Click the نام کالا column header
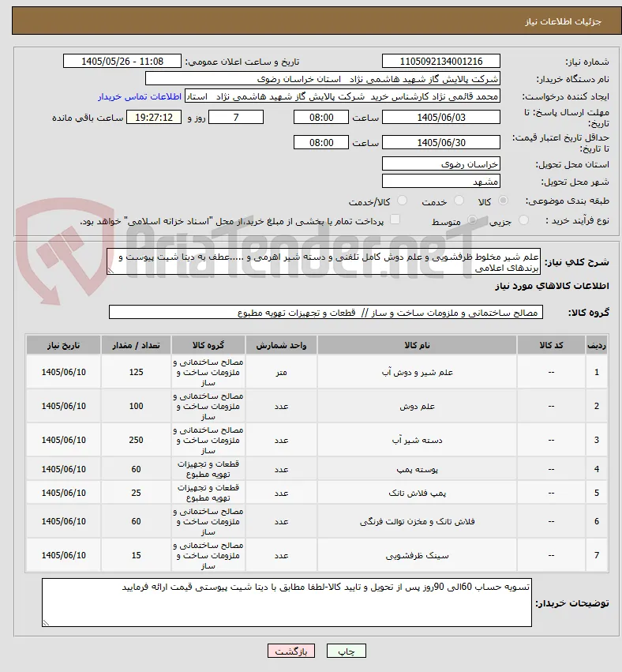The height and width of the screenshot is (672, 622). tap(417, 345)
